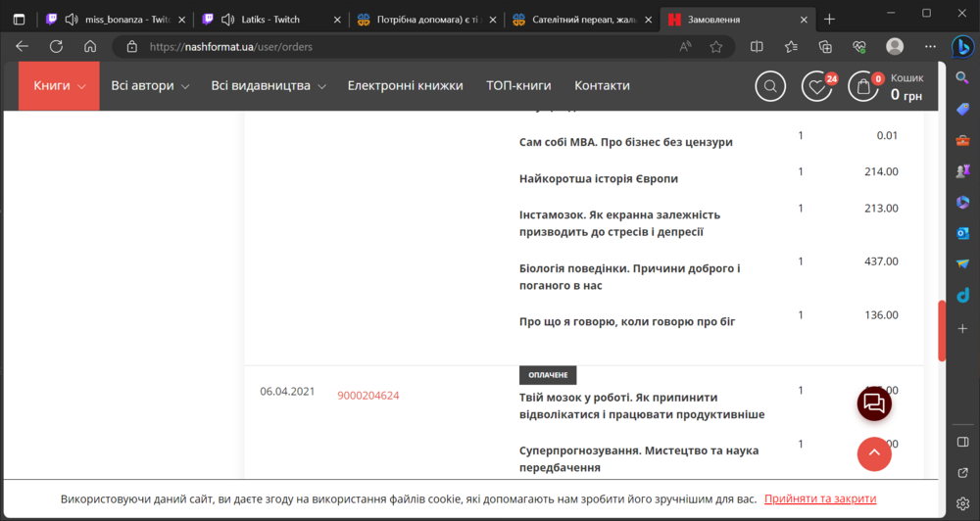Add app with sidebar plus icon
This screenshot has width=980, height=521.
click(962, 329)
